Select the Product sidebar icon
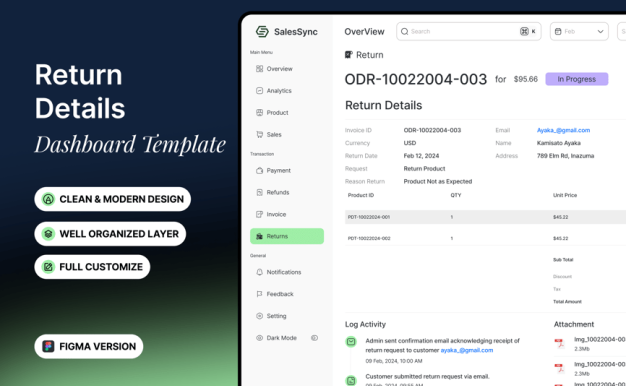Image resolution: width=626 pixels, height=386 pixels. tap(260, 113)
